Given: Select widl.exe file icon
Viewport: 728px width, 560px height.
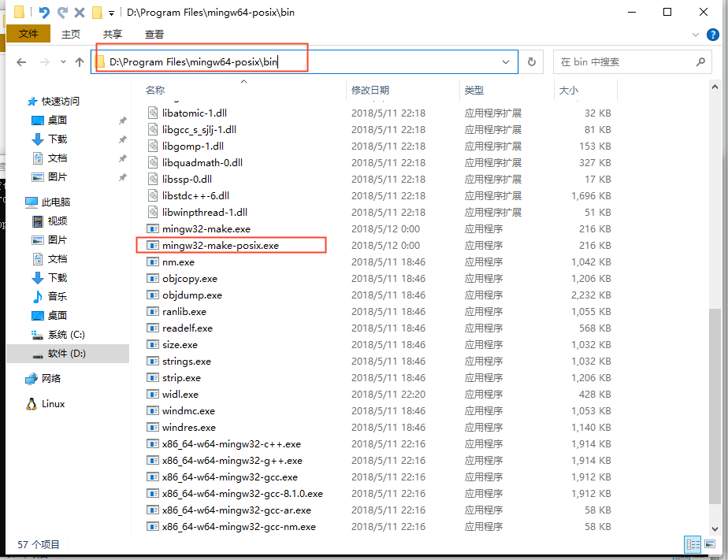Looking at the screenshot, I should tap(153, 395).
